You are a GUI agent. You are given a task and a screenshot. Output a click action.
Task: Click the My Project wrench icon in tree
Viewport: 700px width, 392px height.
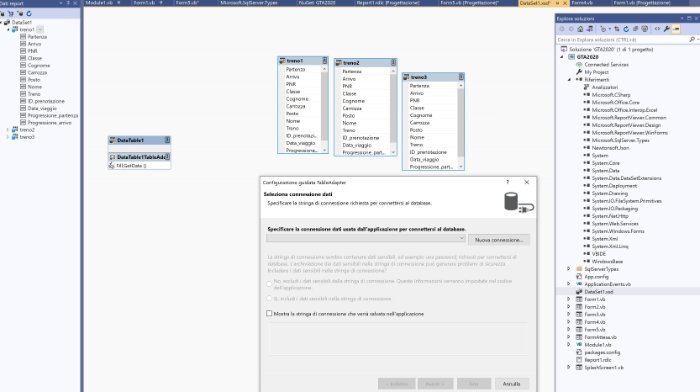pyautogui.click(x=579, y=72)
